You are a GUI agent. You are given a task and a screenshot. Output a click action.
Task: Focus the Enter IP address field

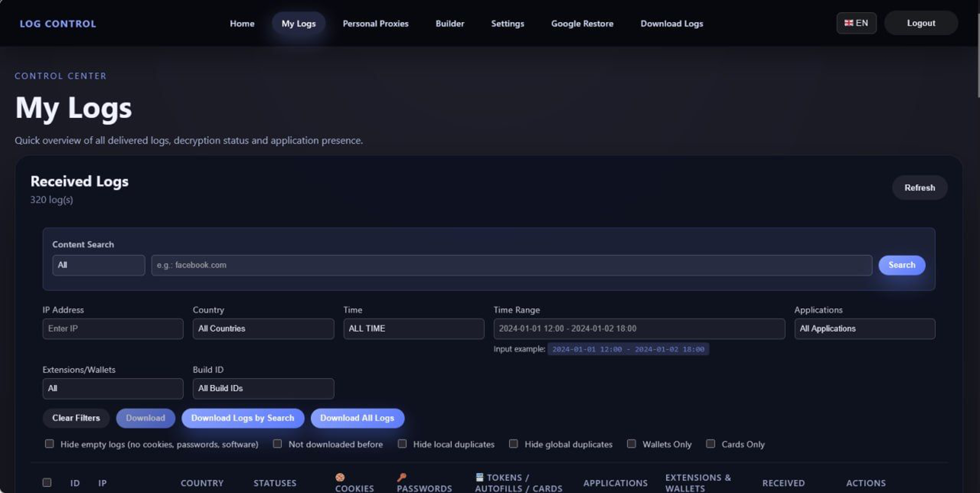click(113, 329)
